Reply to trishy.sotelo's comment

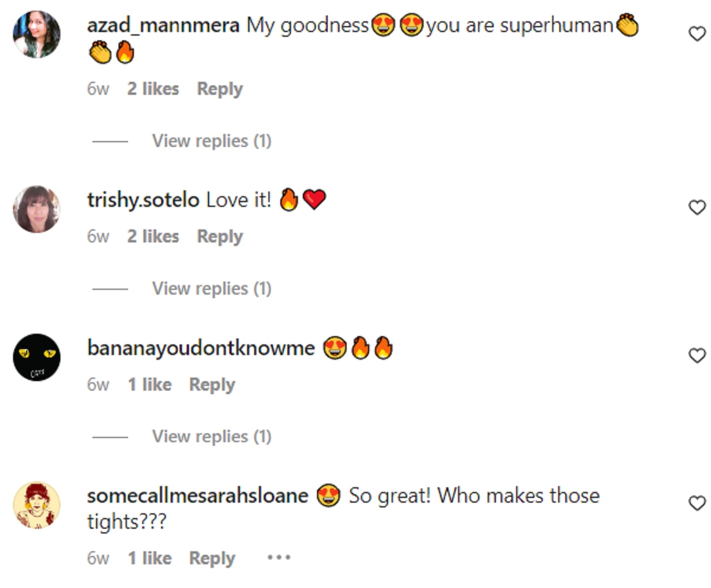(x=220, y=237)
